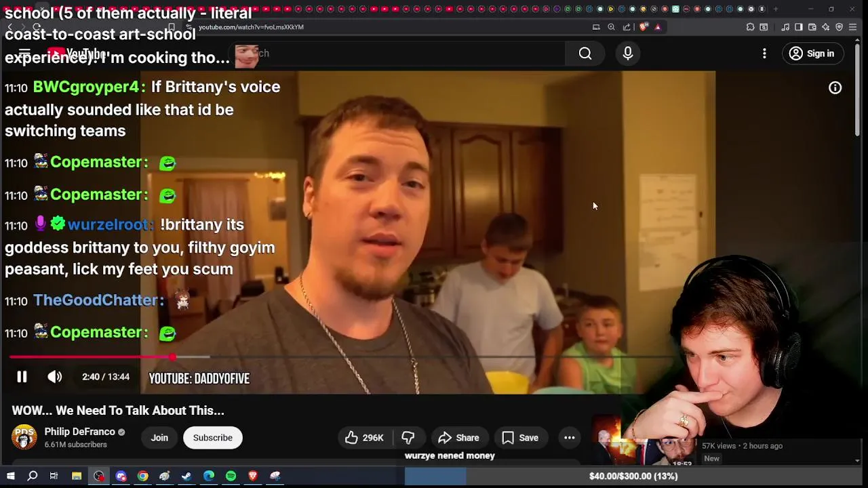868x488 pixels.
Task: Click the install/cast screen icon in address bar
Action: (x=596, y=27)
